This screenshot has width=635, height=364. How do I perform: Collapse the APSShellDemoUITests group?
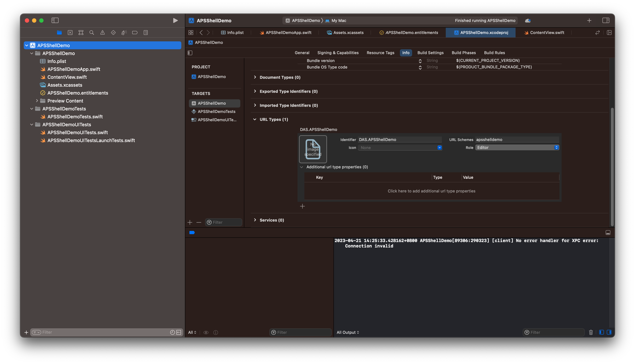(32, 124)
